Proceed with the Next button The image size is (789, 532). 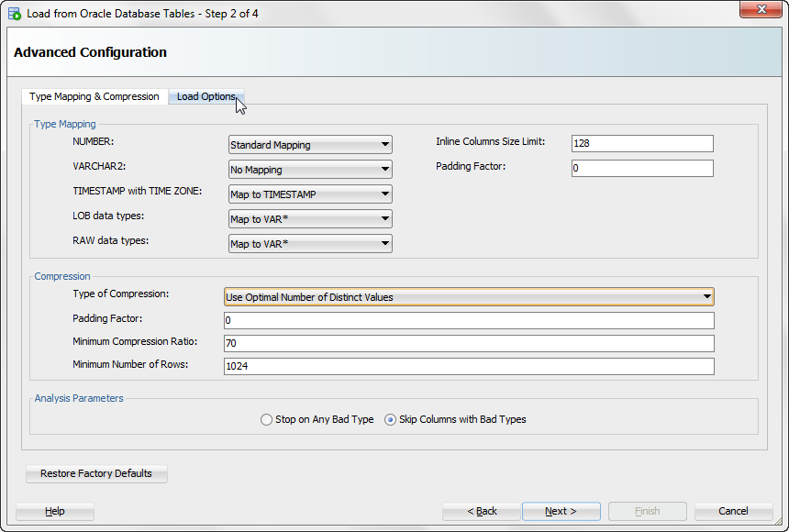tap(561, 511)
